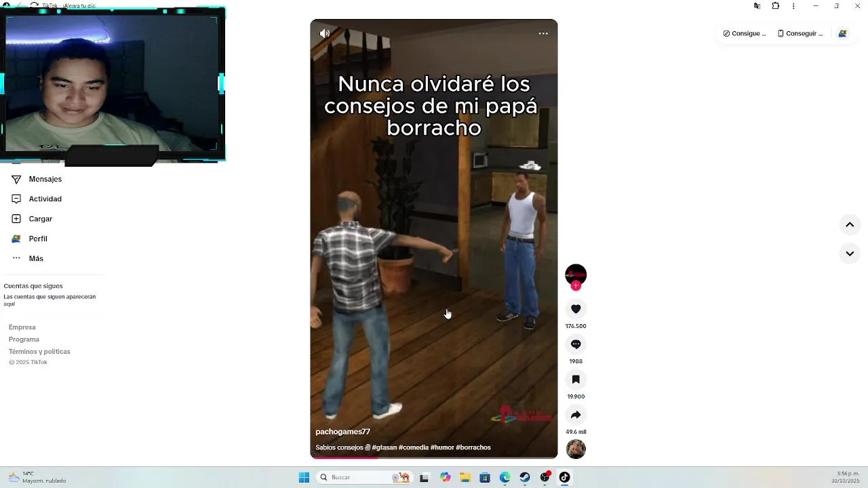Expand the Empresa footer section
This screenshot has height=488, width=868.
click(22, 327)
